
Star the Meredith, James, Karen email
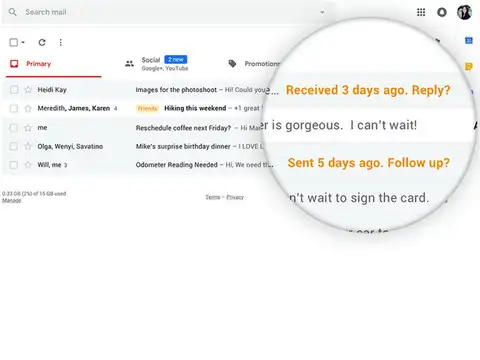28,108
